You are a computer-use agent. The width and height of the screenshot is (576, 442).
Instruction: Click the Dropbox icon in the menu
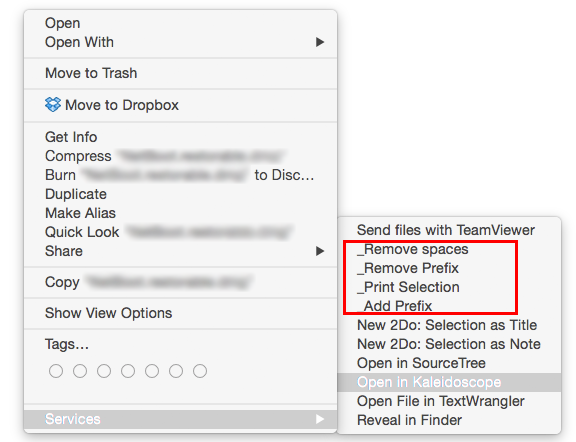coord(53,105)
